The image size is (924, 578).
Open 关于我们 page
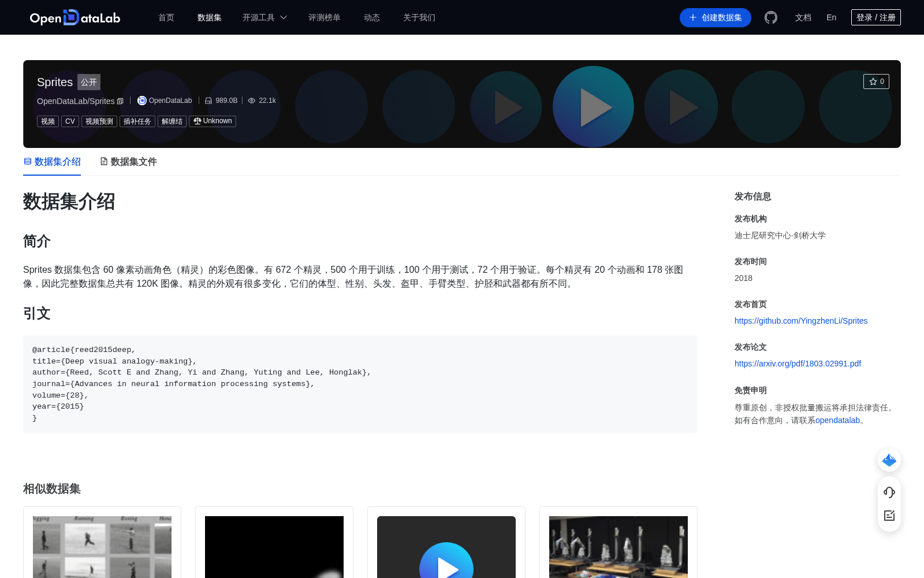[x=419, y=18]
